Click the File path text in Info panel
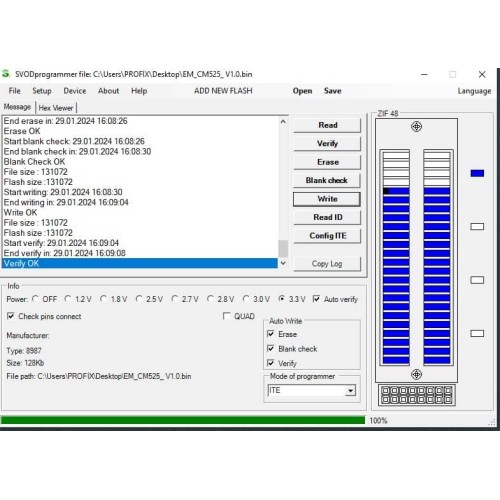The height and width of the screenshot is (500, 500). (99, 376)
